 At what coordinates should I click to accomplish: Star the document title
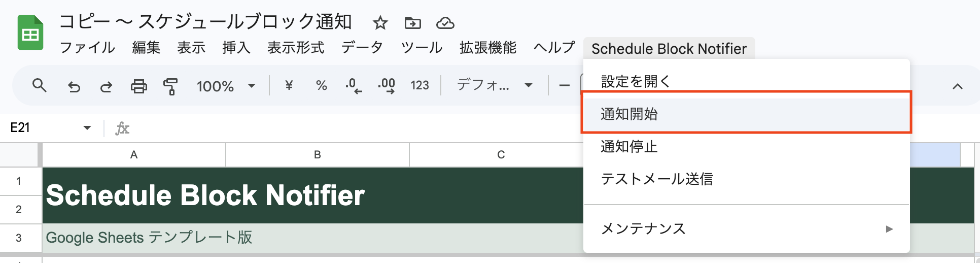pyautogui.click(x=380, y=23)
